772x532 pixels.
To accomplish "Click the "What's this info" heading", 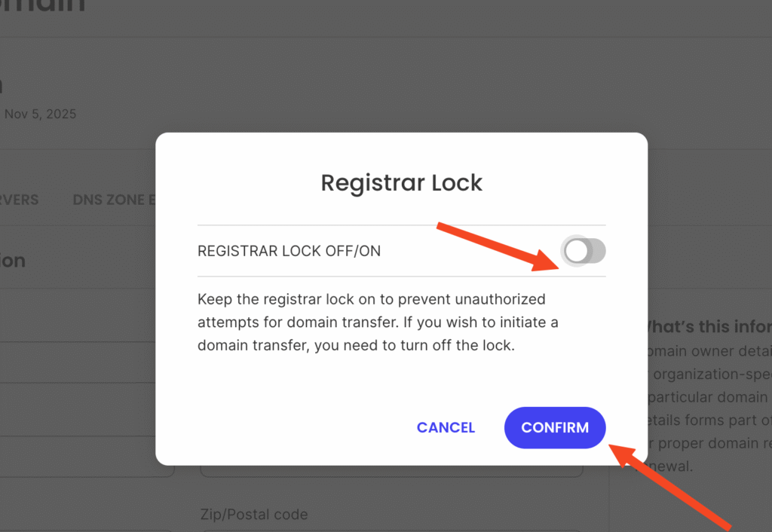I will click(x=706, y=327).
